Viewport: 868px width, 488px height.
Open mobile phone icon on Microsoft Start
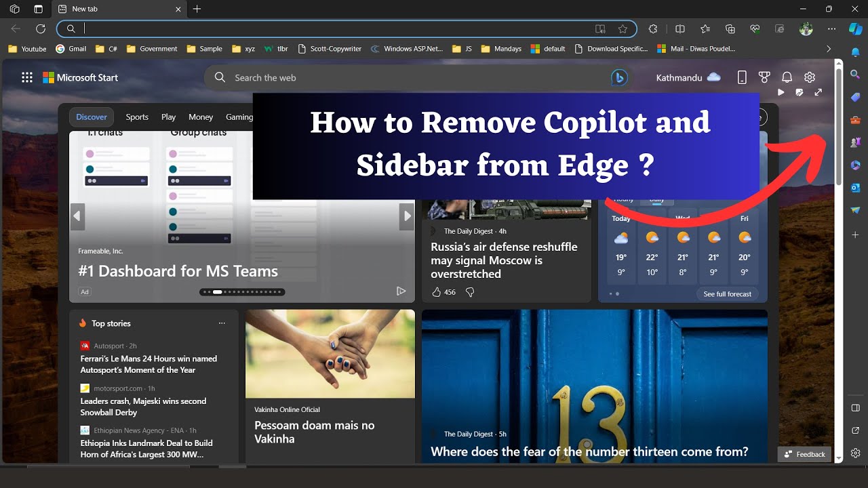pyautogui.click(x=743, y=77)
